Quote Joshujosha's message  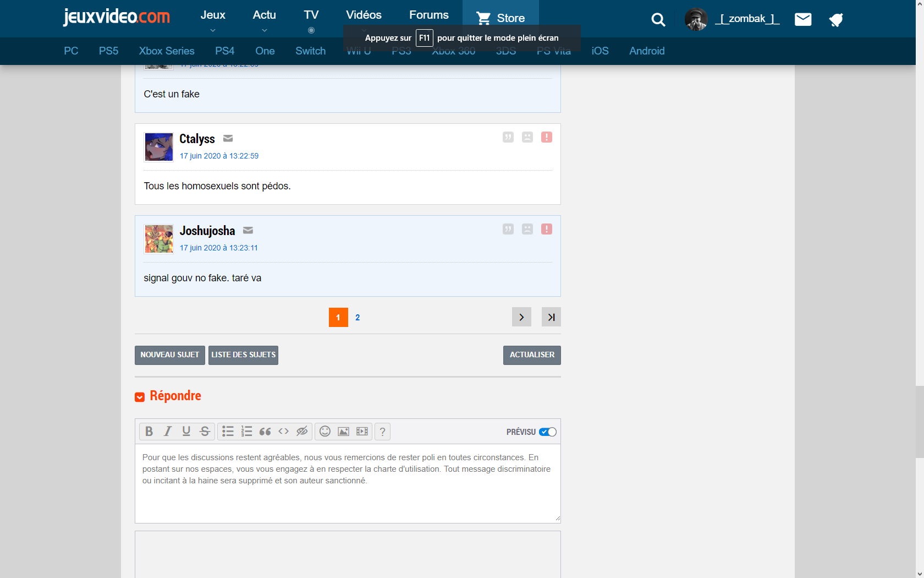pos(508,229)
